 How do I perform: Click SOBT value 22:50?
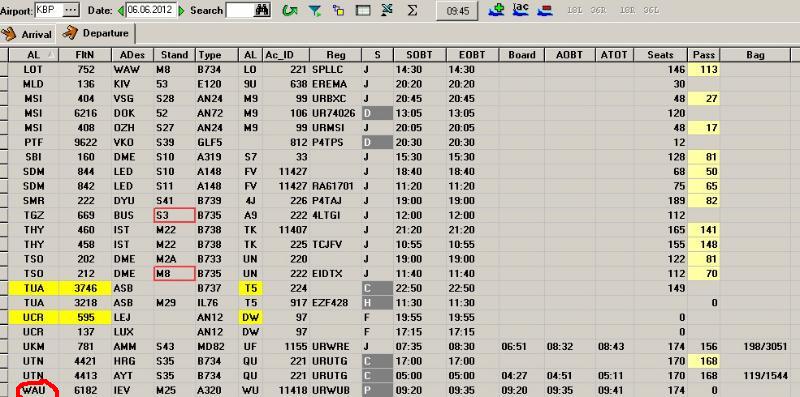click(x=420, y=288)
